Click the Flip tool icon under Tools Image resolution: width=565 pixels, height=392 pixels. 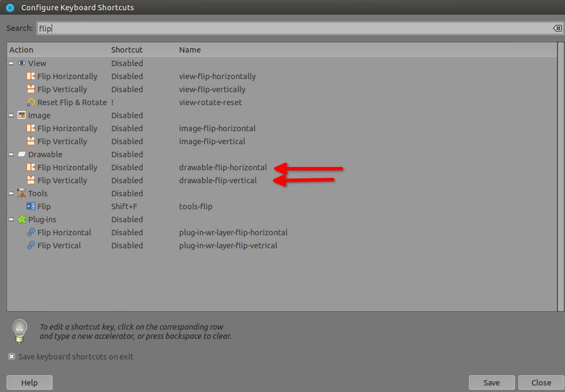point(31,206)
